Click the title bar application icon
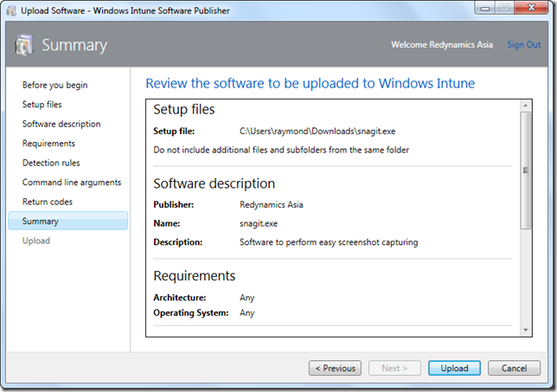This screenshot has height=392, width=557. pyautogui.click(x=11, y=11)
